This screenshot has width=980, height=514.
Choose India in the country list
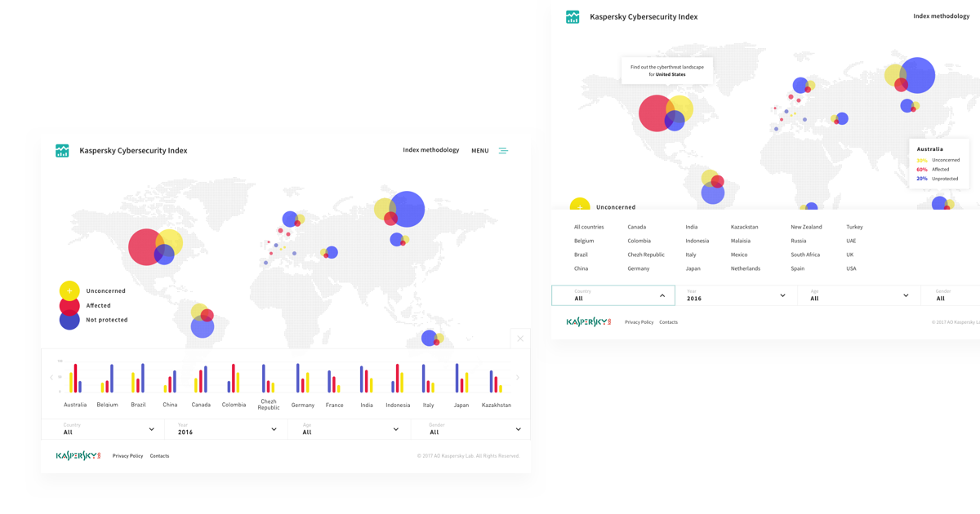click(692, 227)
